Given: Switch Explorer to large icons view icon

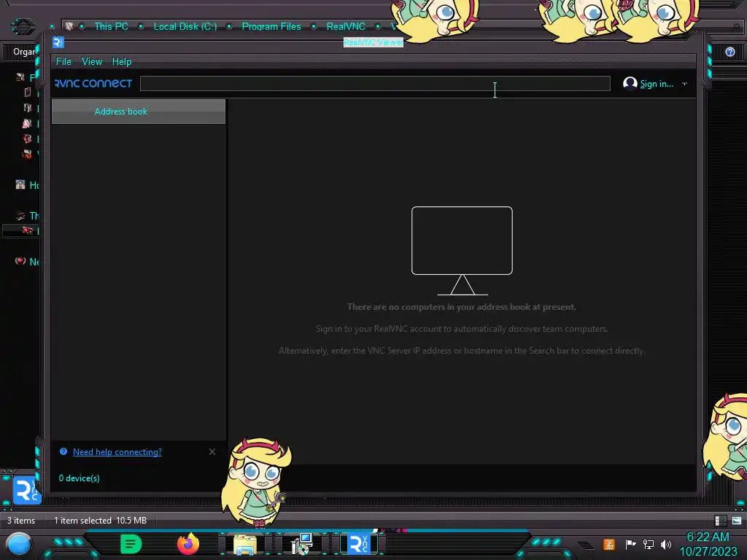Looking at the screenshot, I should click(737, 521).
